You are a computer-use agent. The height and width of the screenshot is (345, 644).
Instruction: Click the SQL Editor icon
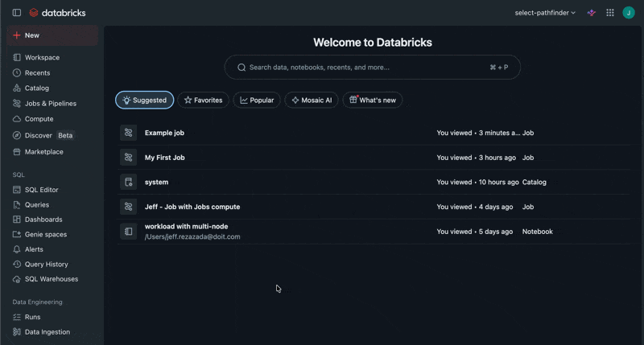pos(17,190)
